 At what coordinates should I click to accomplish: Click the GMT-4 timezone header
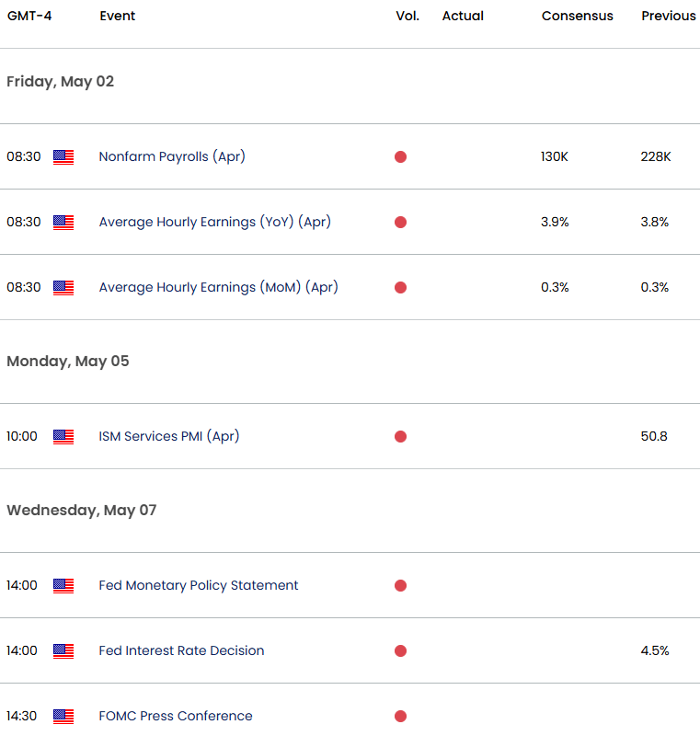click(x=28, y=16)
